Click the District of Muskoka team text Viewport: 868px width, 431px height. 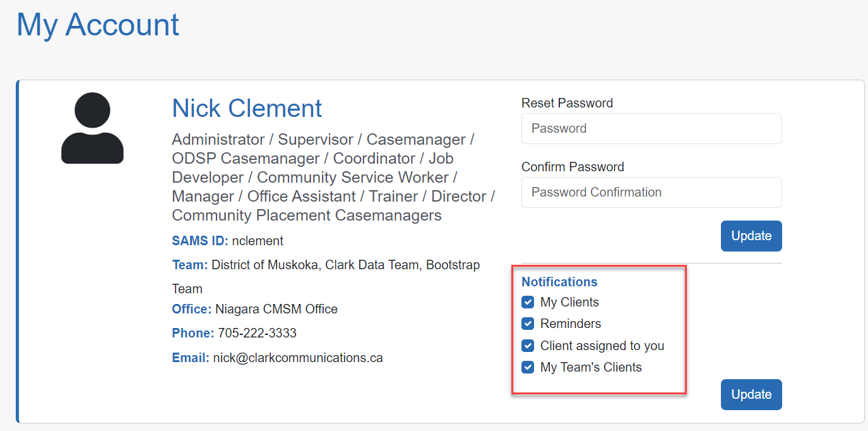point(266,265)
